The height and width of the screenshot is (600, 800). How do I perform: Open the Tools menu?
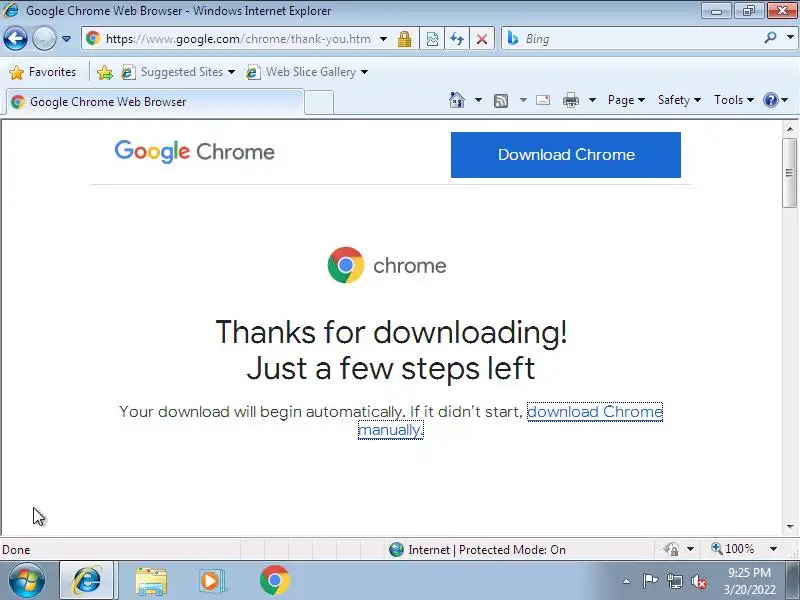coord(734,100)
